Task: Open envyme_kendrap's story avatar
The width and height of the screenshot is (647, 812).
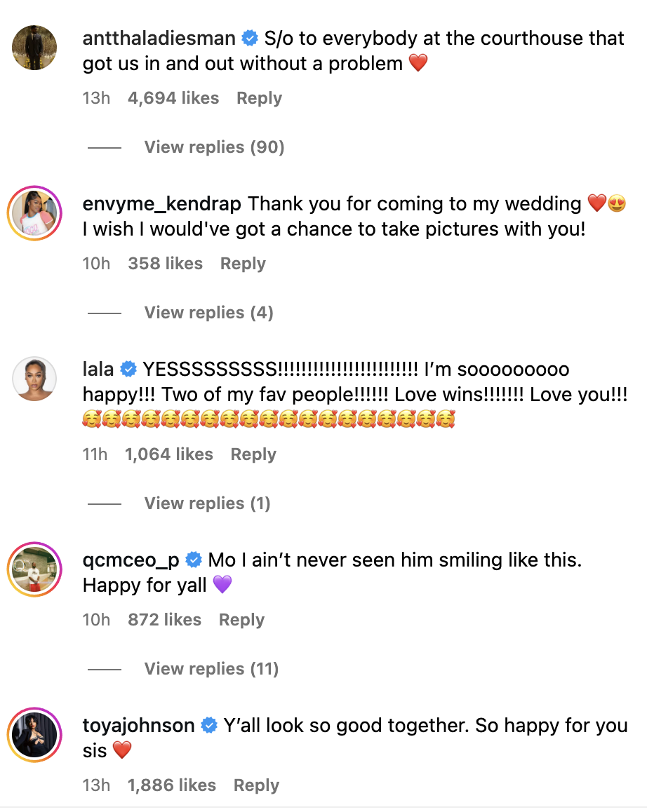Action: pyautogui.click(x=34, y=213)
